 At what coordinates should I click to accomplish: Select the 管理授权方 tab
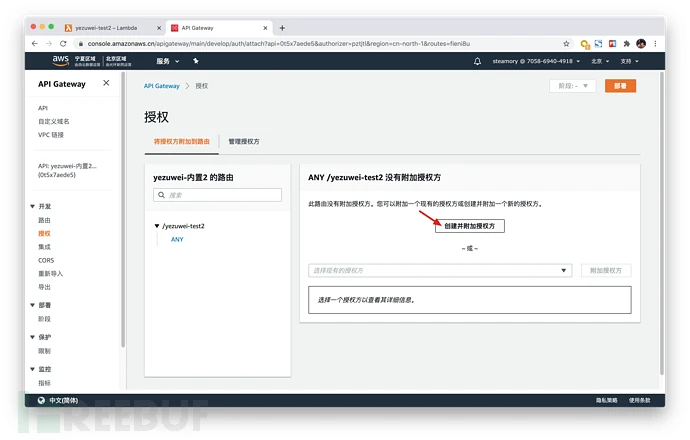244,141
